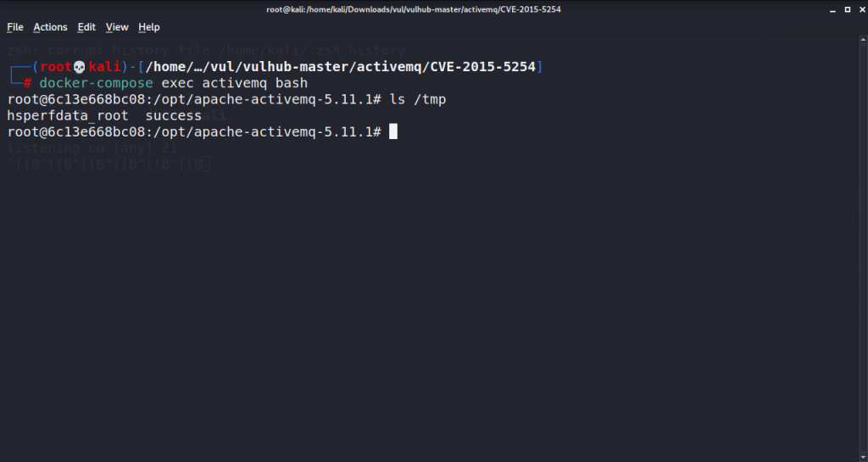Close the terminal window

[x=862, y=9]
